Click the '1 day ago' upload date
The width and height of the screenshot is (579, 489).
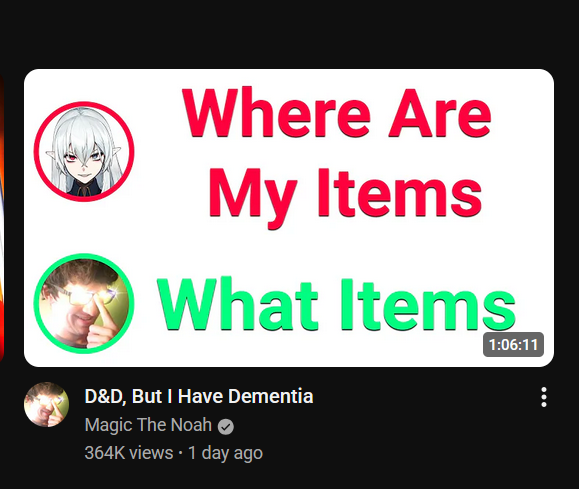coord(225,453)
